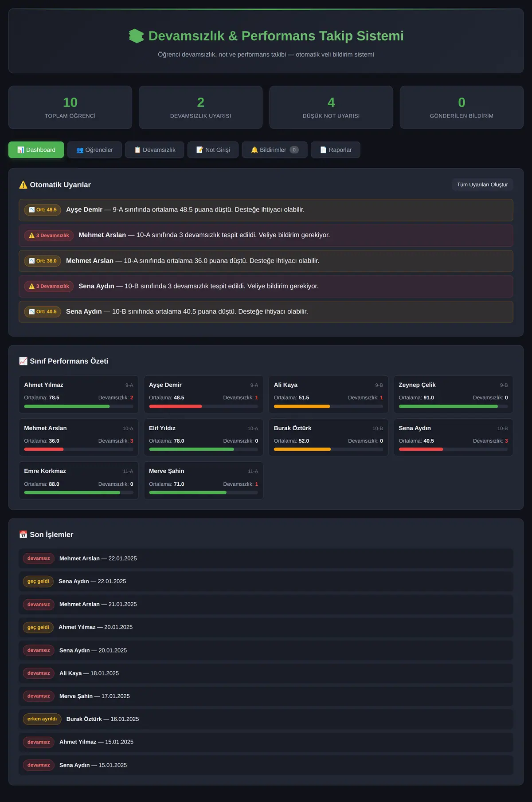The image size is (532, 802).
Task: Click erken ayrıldı tag for Burak Öztürk
Action: point(42,719)
